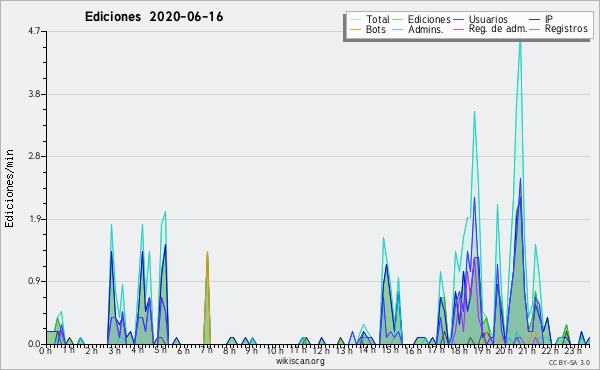Click the CC BY-SA 3.0 license text

click(x=569, y=362)
